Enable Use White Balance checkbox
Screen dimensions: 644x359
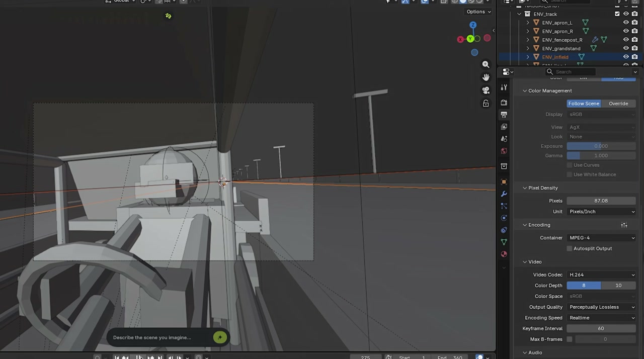coord(570,174)
